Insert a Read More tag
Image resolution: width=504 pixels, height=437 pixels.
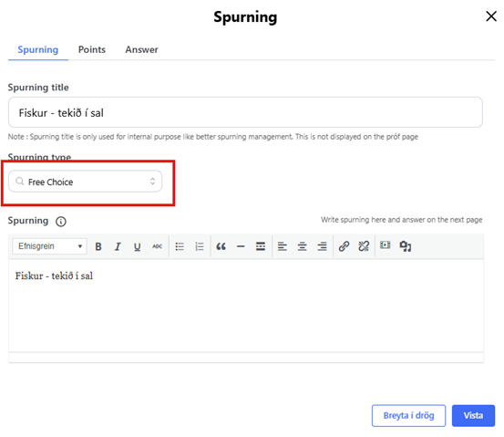point(261,246)
